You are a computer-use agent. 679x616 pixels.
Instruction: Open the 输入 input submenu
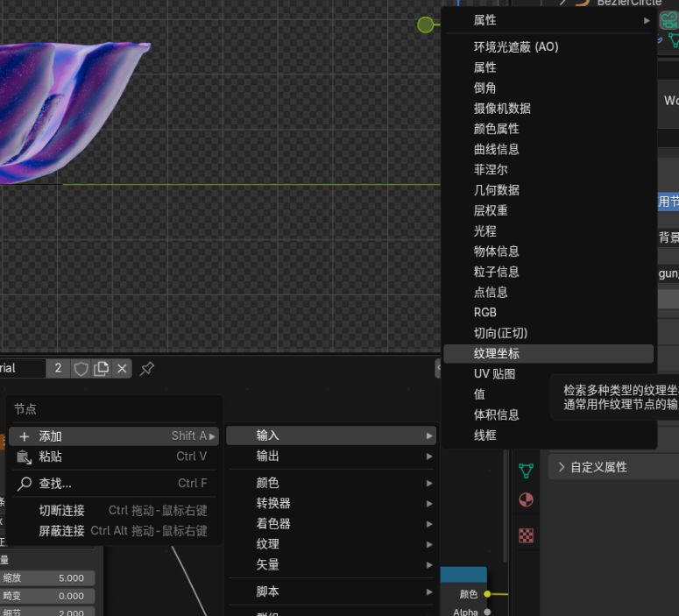[x=331, y=435]
